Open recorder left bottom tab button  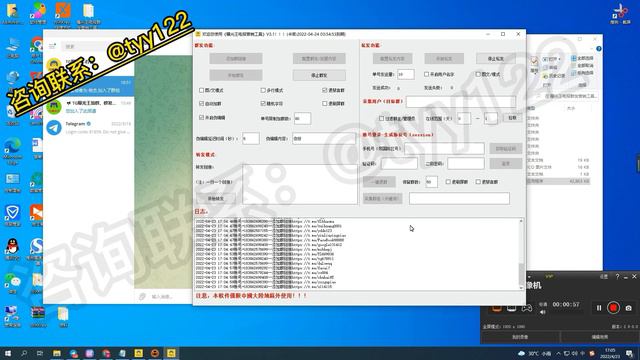point(520,337)
